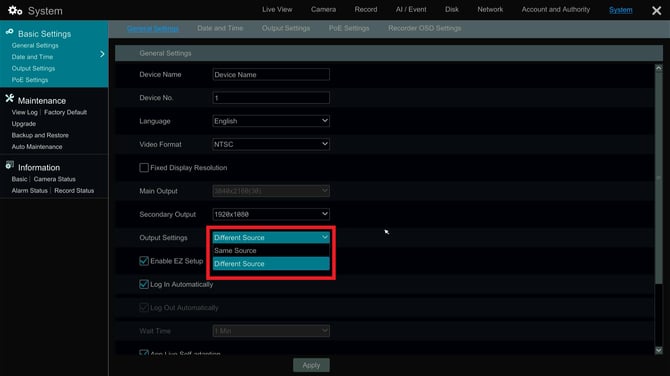This screenshot has width=670, height=376.
Task: Open the Main Output dropdown
Action: pos(271,191)
